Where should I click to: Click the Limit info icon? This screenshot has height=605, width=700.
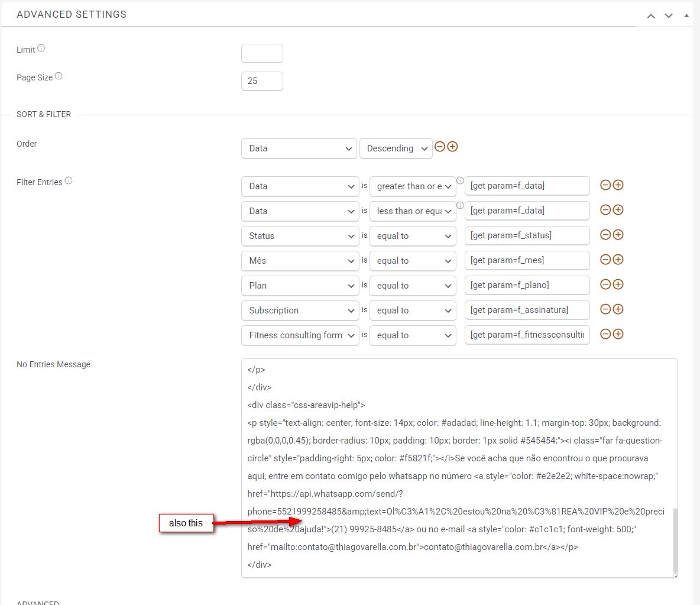pos(41,48)
